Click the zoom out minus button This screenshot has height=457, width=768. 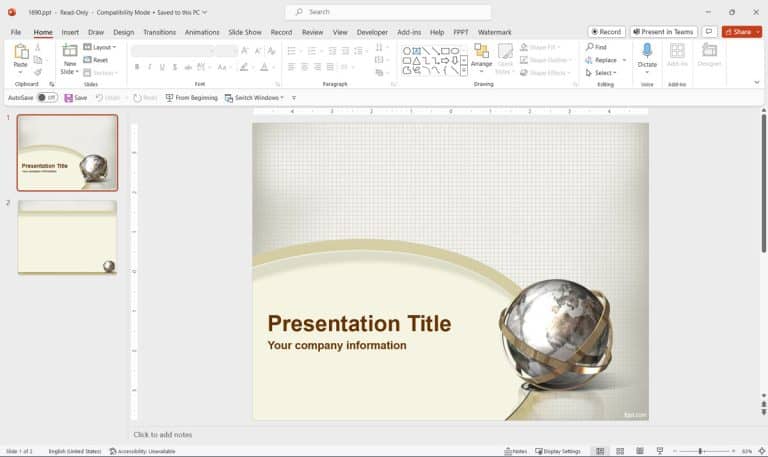675,451
